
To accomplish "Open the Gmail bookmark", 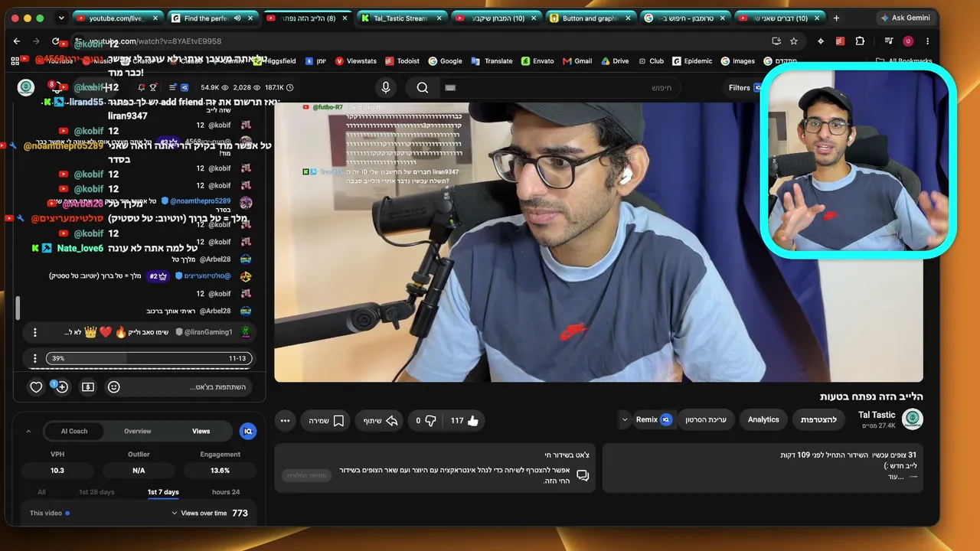I will point(577,61).
